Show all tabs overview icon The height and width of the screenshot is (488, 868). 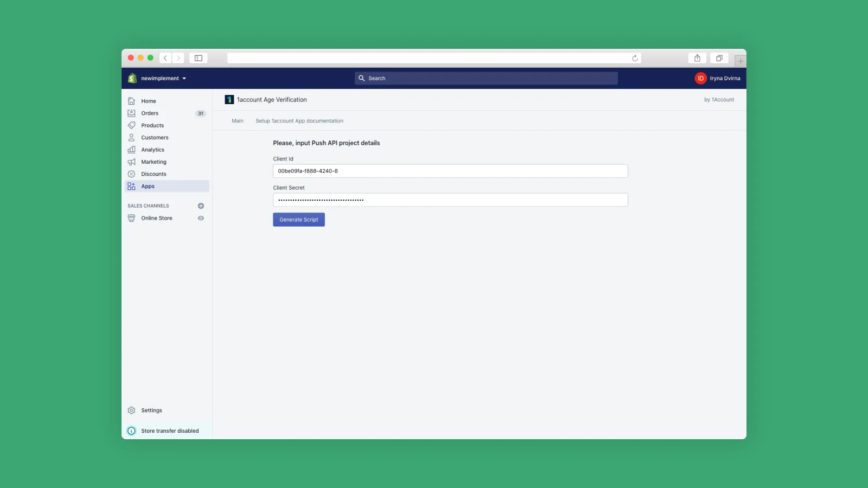point(719,58)
